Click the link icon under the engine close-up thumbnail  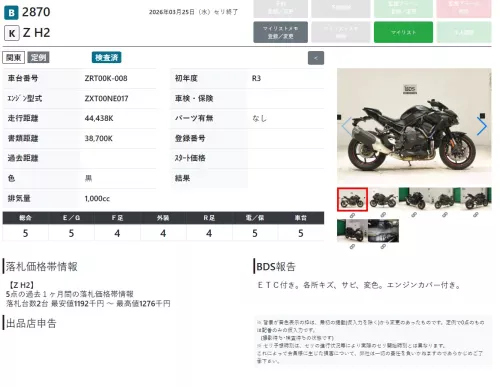[x=383, y=247]
